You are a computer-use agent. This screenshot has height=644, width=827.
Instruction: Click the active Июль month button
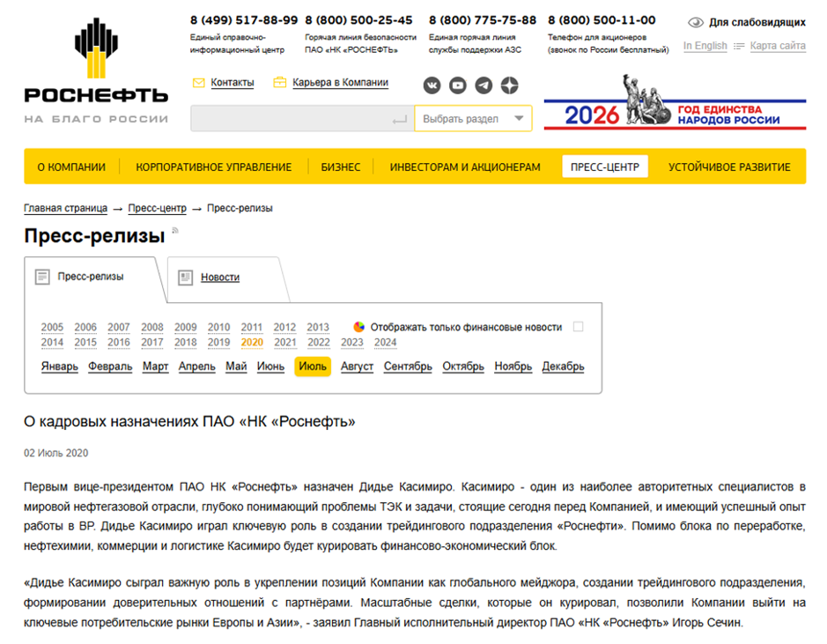tap(313, 366)
